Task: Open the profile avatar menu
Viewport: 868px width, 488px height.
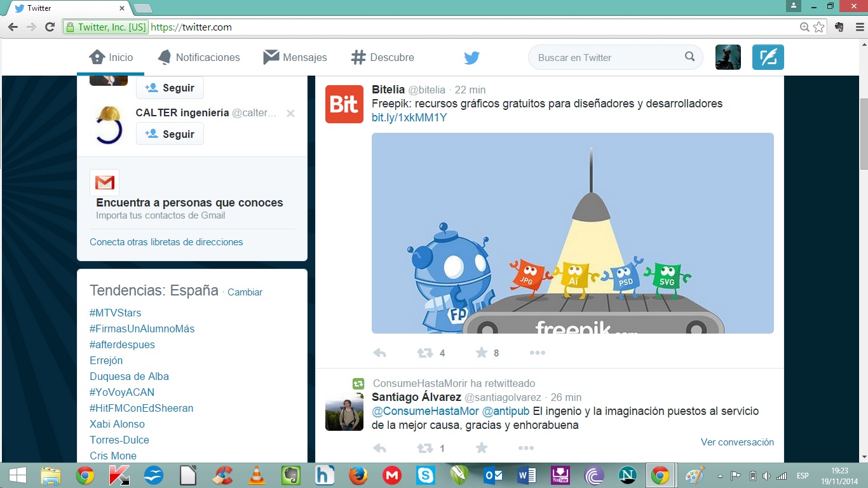Action: pos(728,57)
